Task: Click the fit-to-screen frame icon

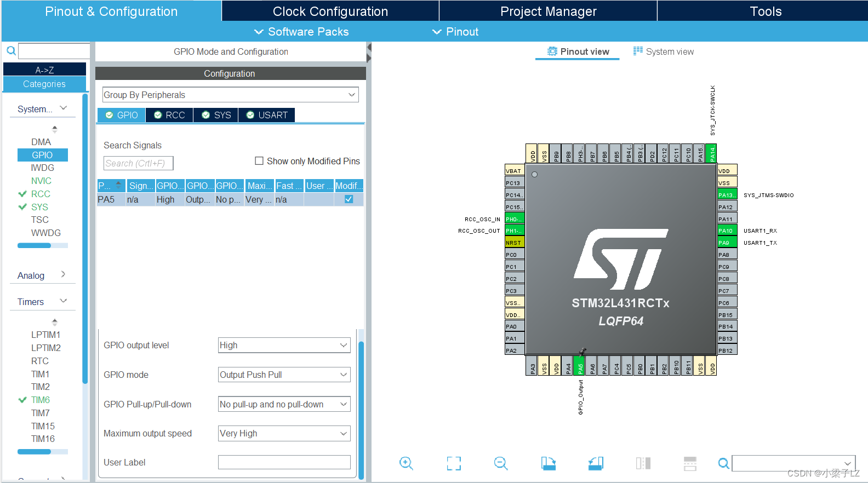Action: (454, 463)
